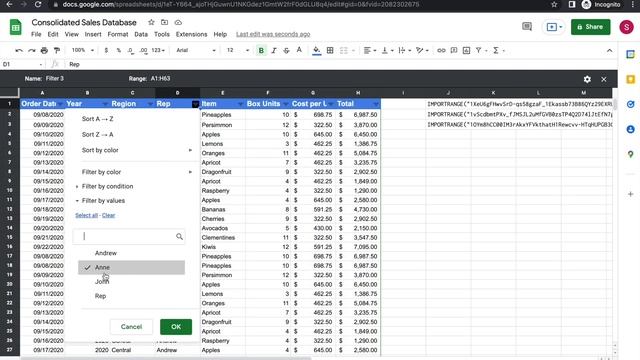Open the zoom 100% dropdown

(x=83, y=50)
